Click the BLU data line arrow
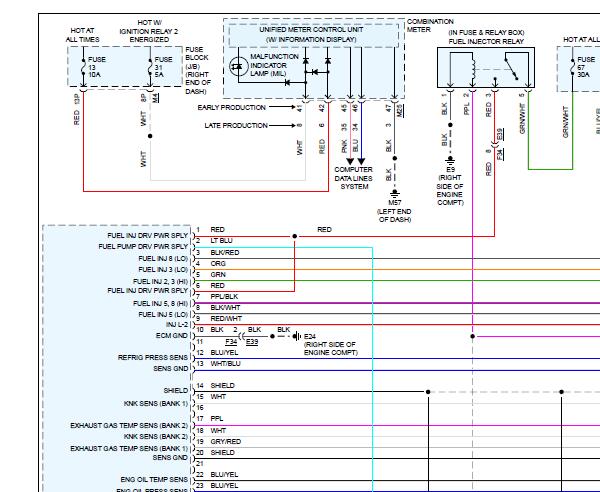 361,161
